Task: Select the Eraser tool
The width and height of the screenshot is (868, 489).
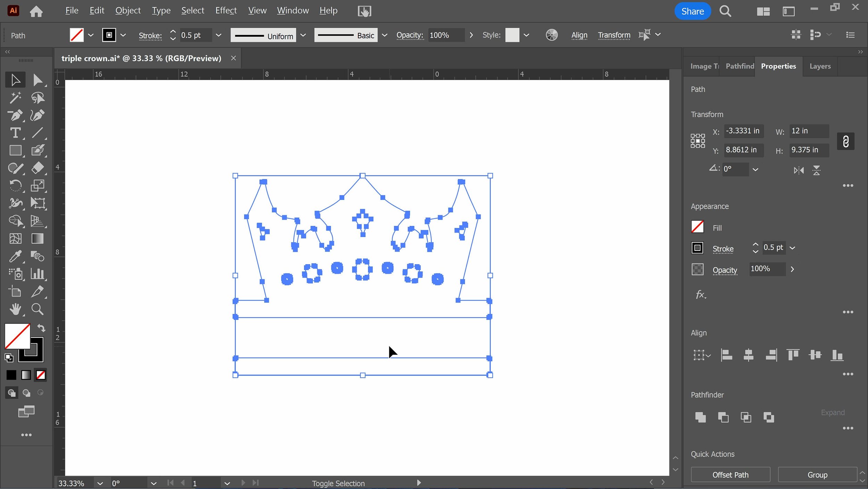Action: click(37, 168)
